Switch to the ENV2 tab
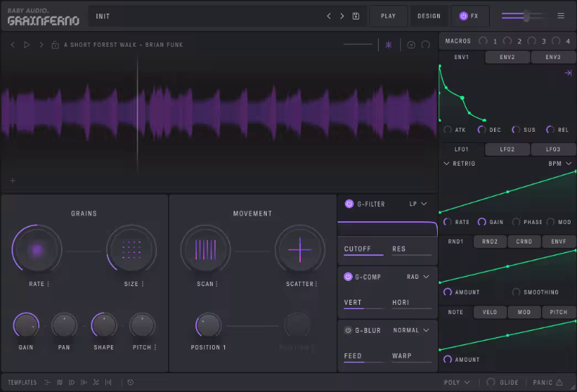This screenshot has width=577, height=392. click(x=507, y=57)
